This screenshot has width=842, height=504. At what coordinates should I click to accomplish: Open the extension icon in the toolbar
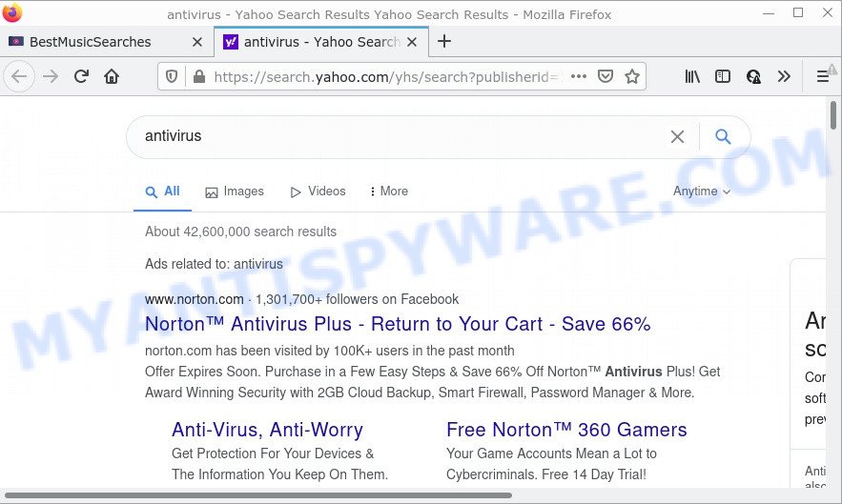point(753,77)
